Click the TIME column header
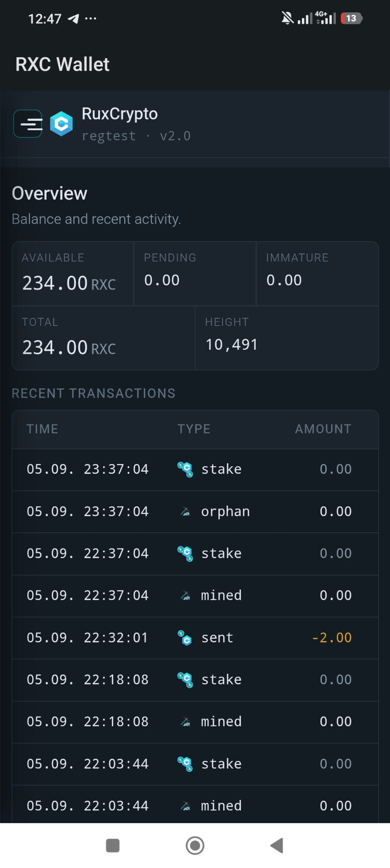 click(x=42, y=429)
